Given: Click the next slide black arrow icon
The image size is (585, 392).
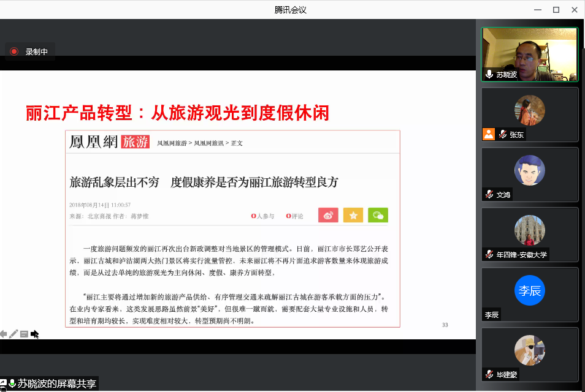Looking at the screenshot, I should pyautogui.click(x=35, y=334).
